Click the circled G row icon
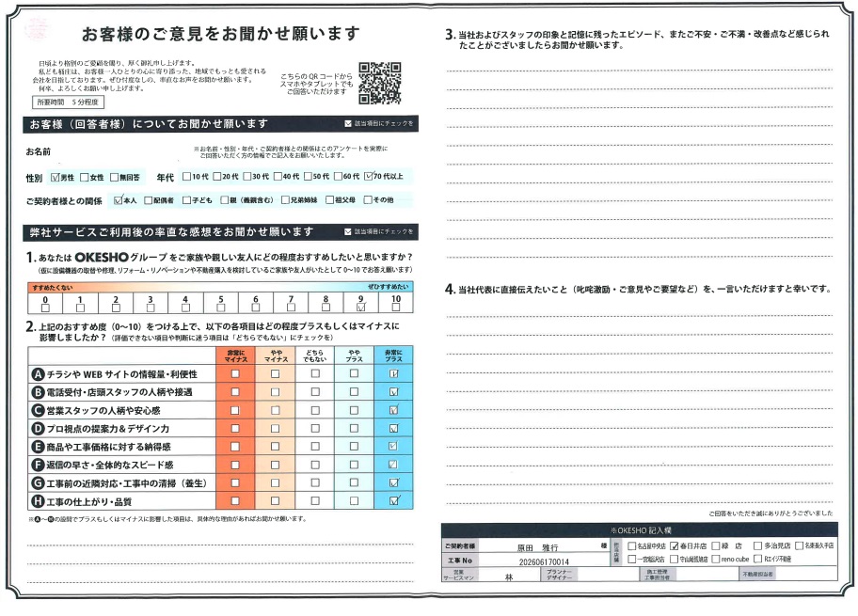Screen dimensions: 858x616 (x=38, y=483)
